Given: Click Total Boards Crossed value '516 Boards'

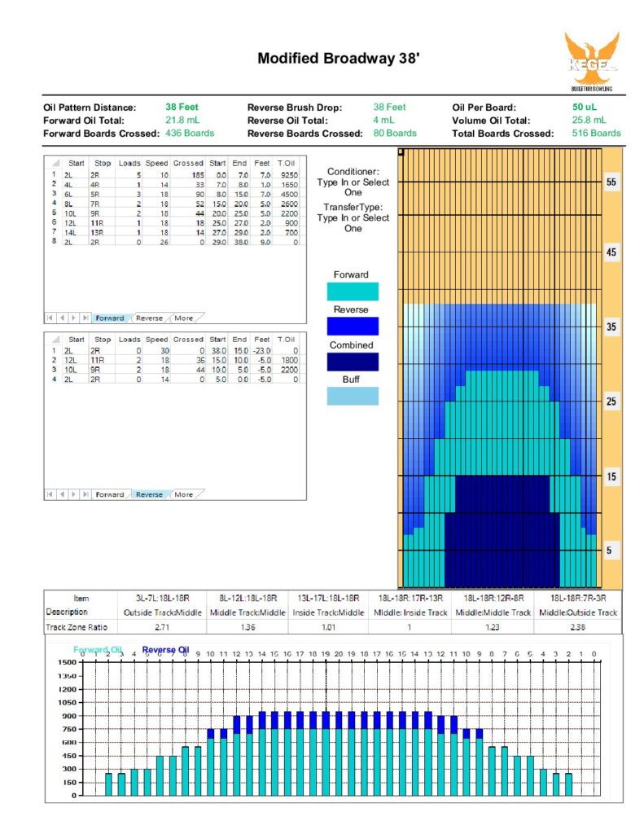Looking at the screenshot, I should tap(597, 133).
